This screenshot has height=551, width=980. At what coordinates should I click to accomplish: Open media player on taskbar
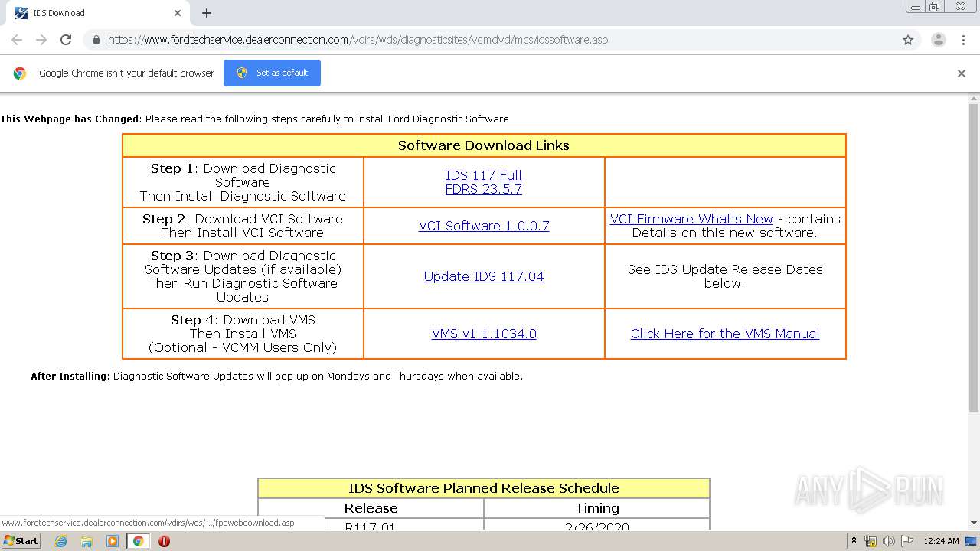point(113,541)
